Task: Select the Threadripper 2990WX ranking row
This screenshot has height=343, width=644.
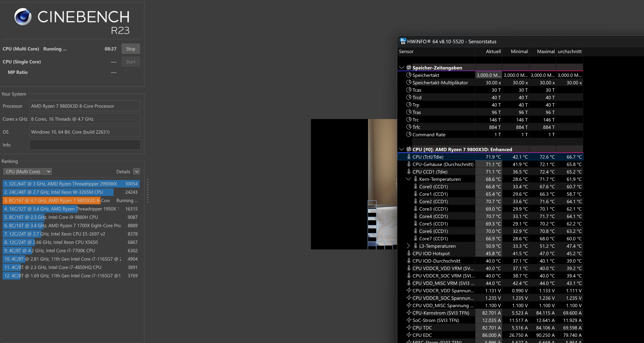Action: [71, 184]
